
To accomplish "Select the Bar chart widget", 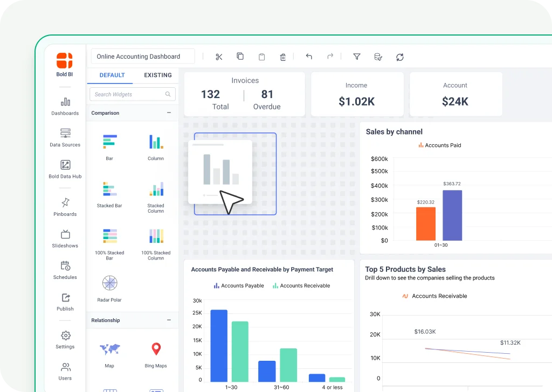I will [x=109, y=148].
